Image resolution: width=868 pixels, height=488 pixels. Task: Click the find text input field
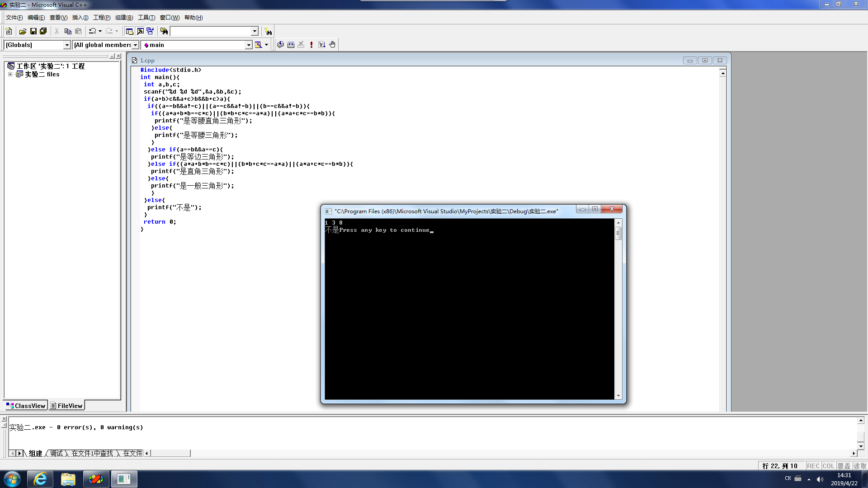[210, 31]
